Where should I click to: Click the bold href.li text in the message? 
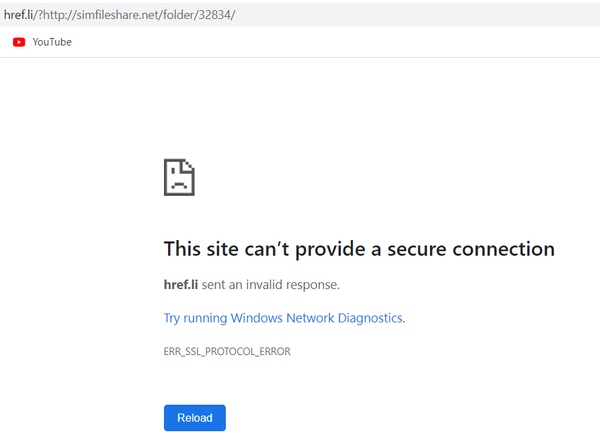click(x=181, y=285)
